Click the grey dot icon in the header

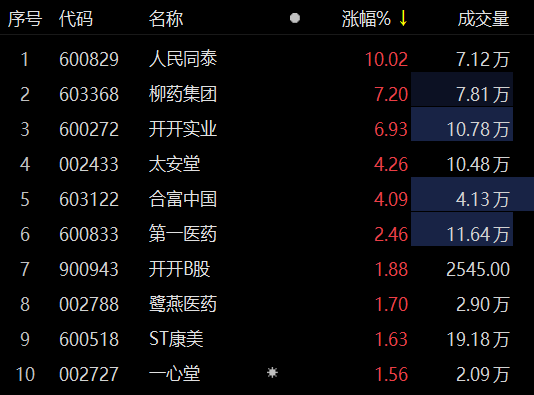click(x=295, y=18)
